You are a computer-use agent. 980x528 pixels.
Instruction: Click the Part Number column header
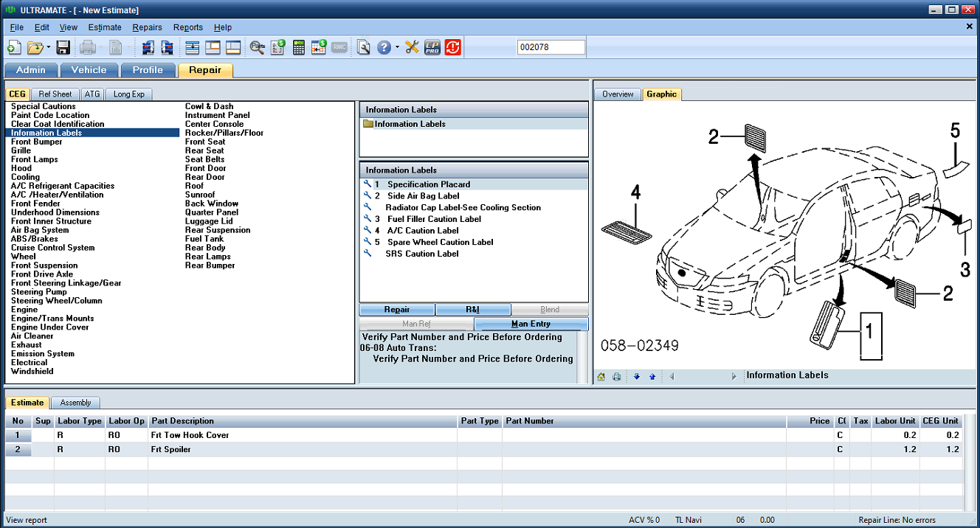[x=644, y=421]
